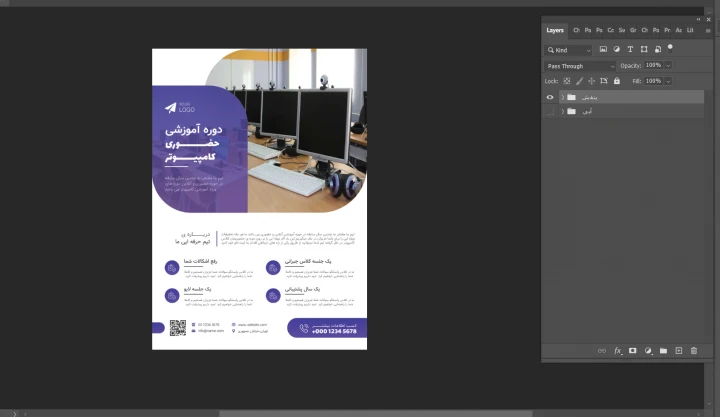
Task: Toggle layer filtering on/off switch
Action: tap(670, 48)
